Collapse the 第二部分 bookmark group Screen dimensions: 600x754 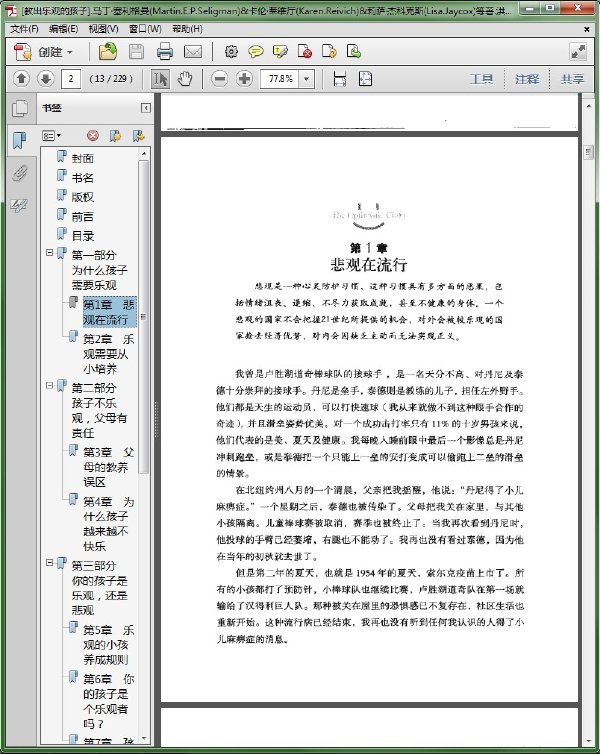(49, 385)
